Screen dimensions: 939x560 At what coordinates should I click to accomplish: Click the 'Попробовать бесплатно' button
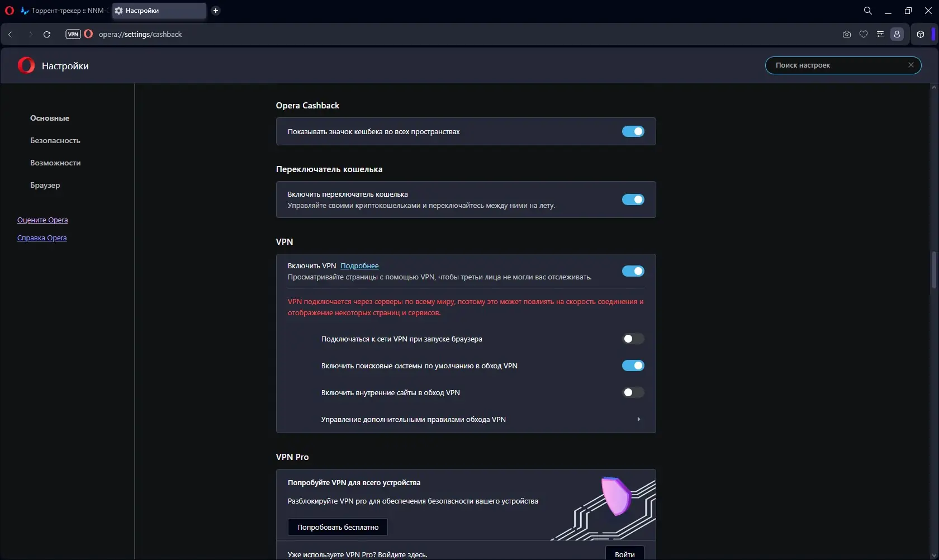tap(338, 527)
